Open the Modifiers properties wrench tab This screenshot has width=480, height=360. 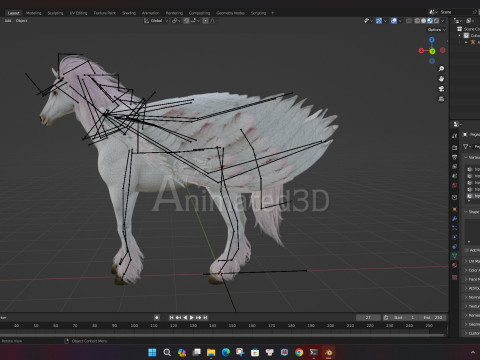(455, 219)
